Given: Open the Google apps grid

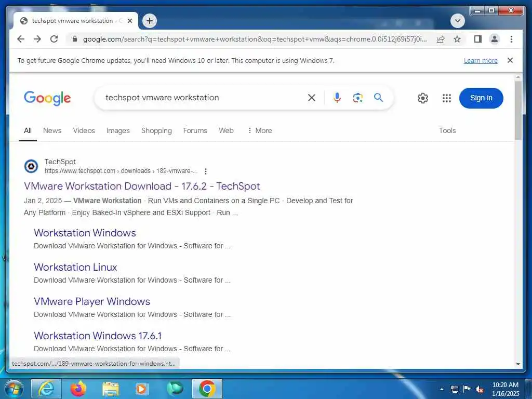Looking at the screenshot, I should point(446,98).
